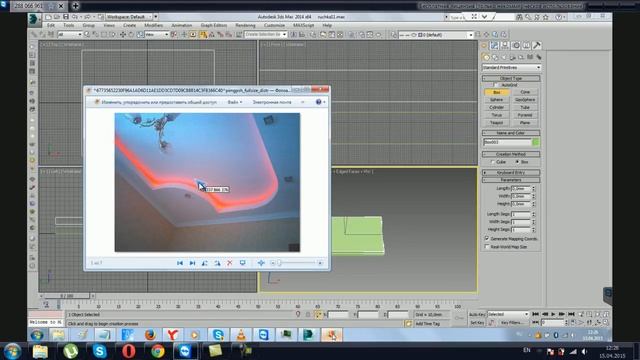Toggle the AutoGrid checkbox
The width and height of the screenshot is (640, 360).
(x=495, y=85)
